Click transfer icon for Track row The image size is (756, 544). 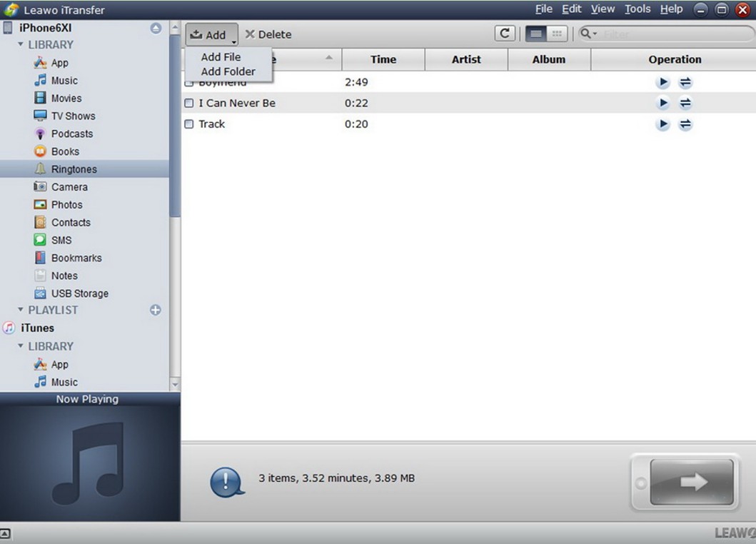pyautogui.click(x=685, y=125)
